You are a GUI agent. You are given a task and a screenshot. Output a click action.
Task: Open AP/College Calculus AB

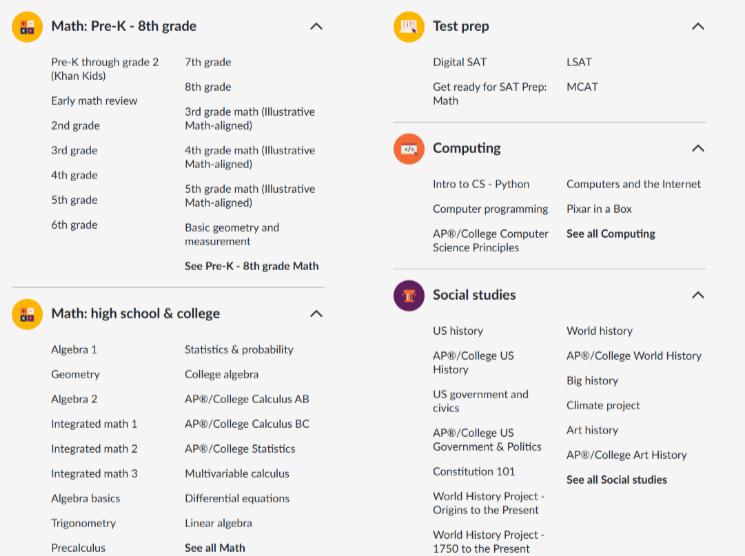point(247,399)
